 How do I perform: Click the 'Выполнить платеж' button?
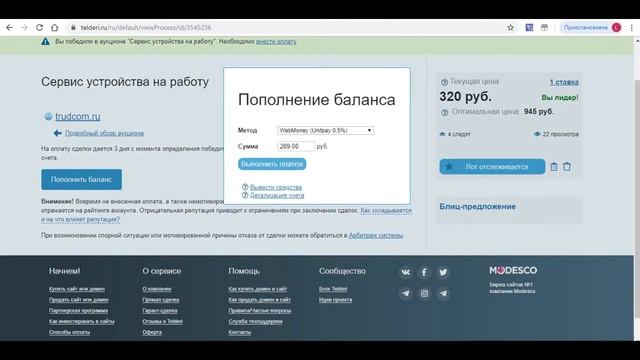pos(272,164)
